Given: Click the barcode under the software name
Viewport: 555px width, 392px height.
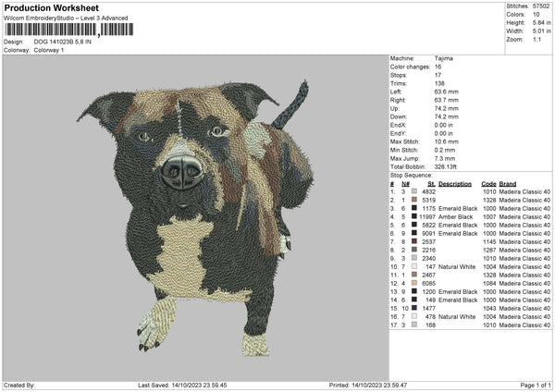Looking at the screenshot, I should coord(69,30).
